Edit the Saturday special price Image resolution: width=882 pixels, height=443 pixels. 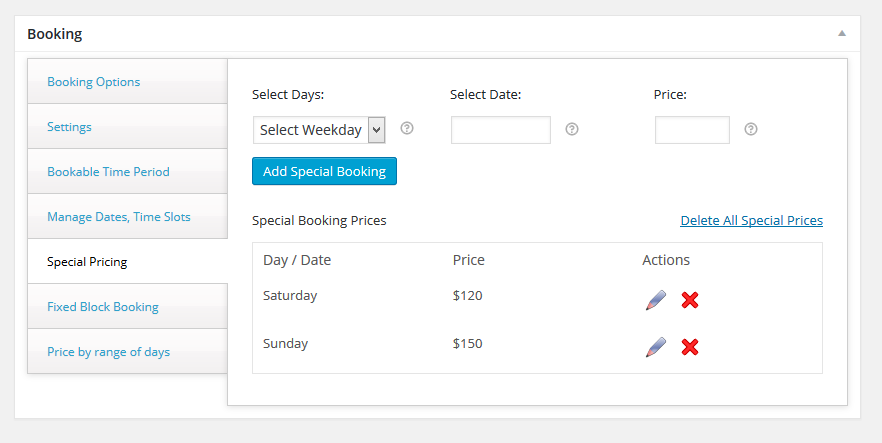click(x=656, y=299)
